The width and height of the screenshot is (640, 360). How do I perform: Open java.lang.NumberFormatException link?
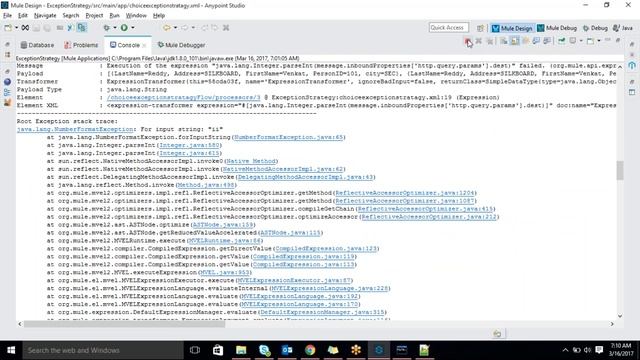[75, 129]
